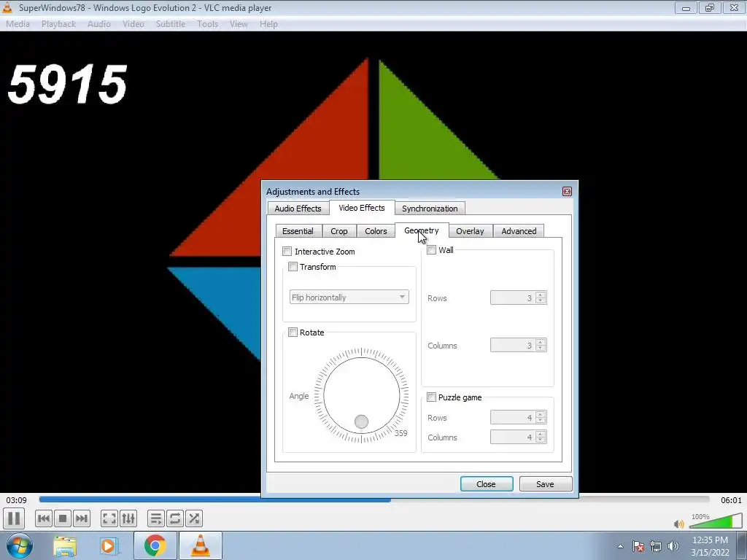Click the rotate Angle dial knob
747x560 pixels.
tap(362, 421)
